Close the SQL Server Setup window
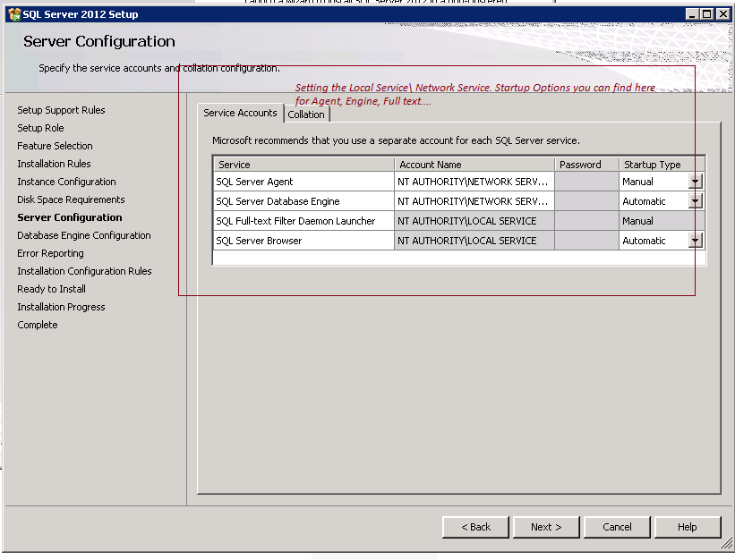Viewport: 735px width, 560px height. (723, 14)
